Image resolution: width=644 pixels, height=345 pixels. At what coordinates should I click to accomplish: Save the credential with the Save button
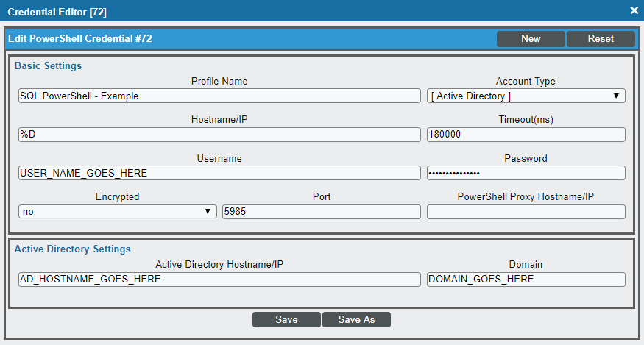pyautogui.click(x=286, y=319)
